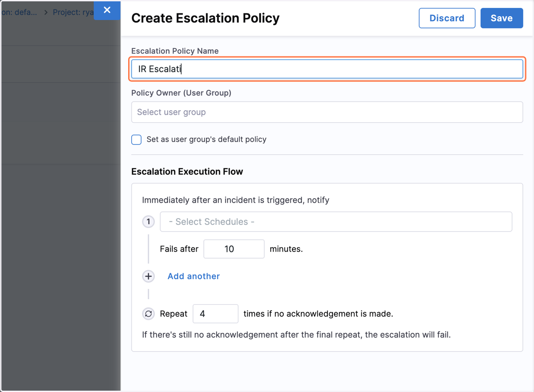Open the Select user group dropdown
534x392 pixels.
[327, 112]
